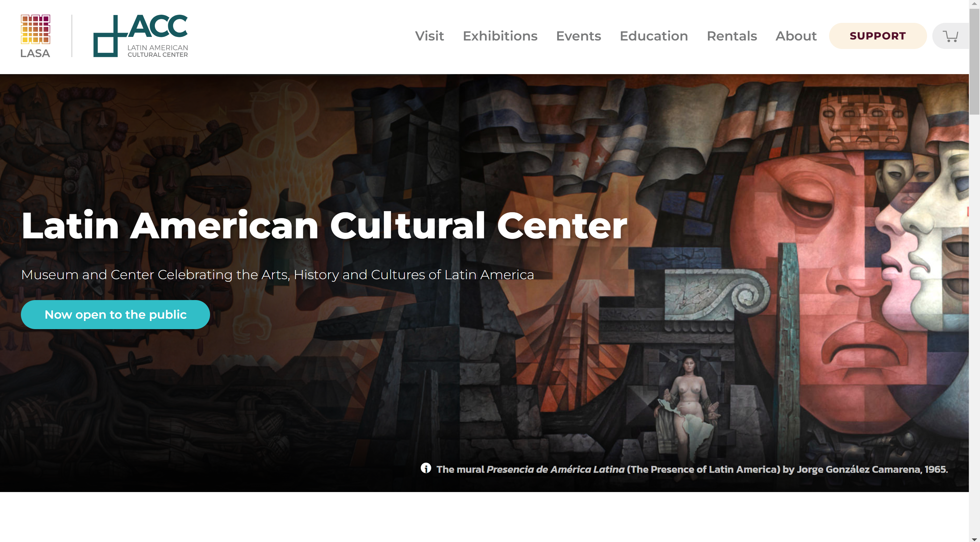The height and width of the screenshot is (542, 980).
Task: Click the museum tagline subtitle
Action: tap(277, 275)
